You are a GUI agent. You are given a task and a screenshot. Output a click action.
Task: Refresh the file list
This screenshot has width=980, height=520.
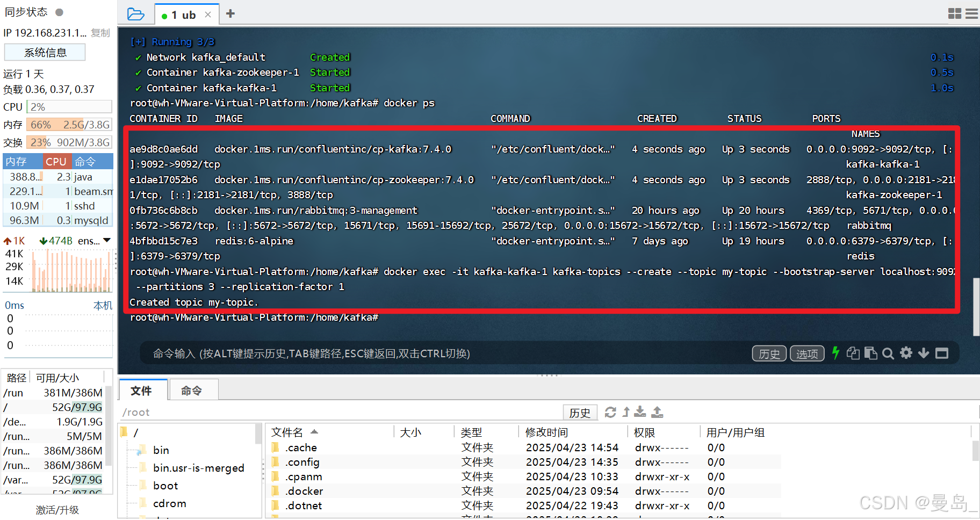pyautogui.click(x=610, y=412)
